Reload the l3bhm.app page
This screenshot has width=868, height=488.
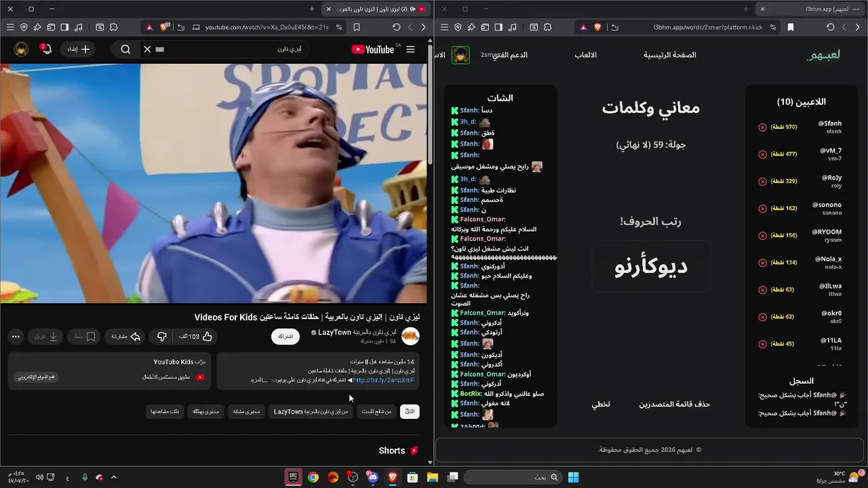831,27
